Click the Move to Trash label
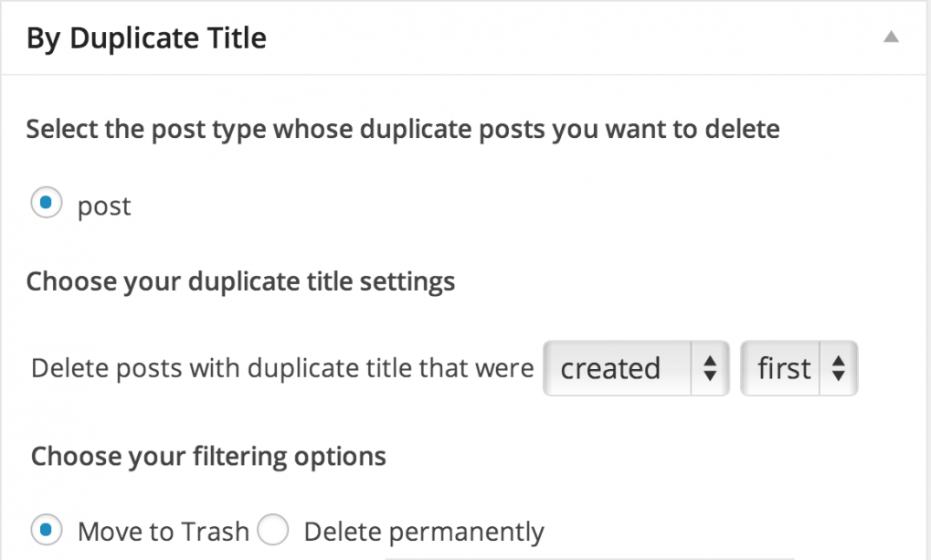The height and width of the screenshot is (560, 931). tap(164, 530)
